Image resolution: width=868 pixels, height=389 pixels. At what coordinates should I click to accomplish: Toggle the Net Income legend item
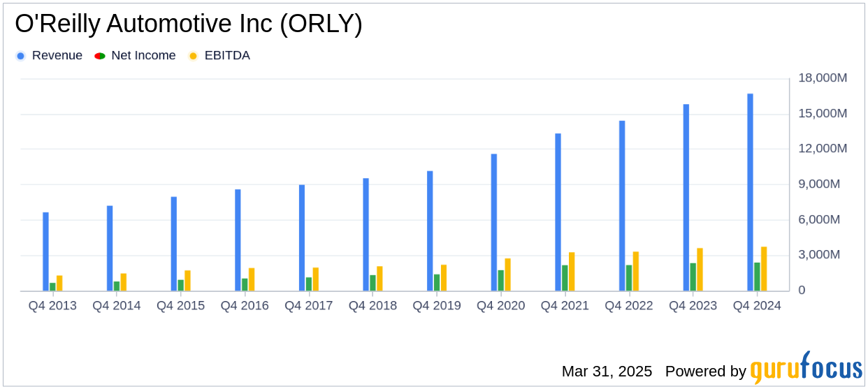(136, 56)
